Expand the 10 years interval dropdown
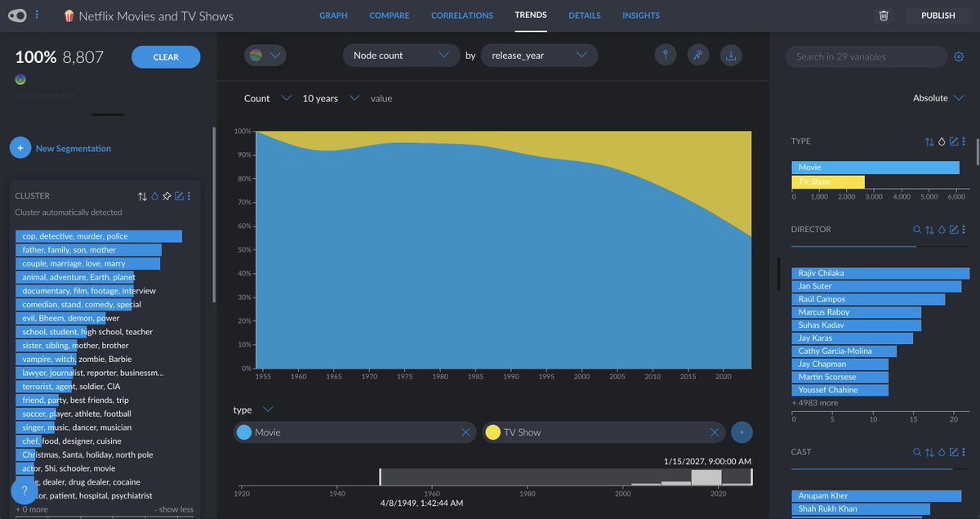The height and width of the screenshot is (519, 980). 331,98
